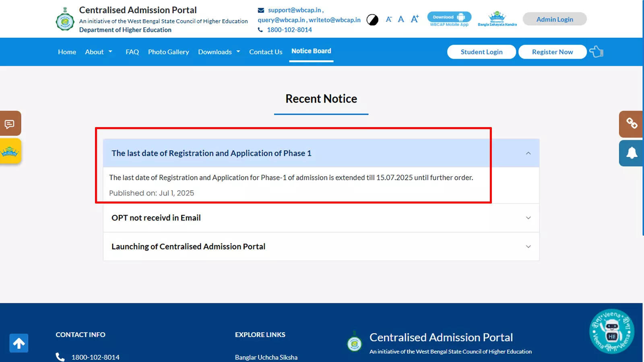Open the FAQ page
This screenshot has width=644, height=362.
[x=132, y=52]
